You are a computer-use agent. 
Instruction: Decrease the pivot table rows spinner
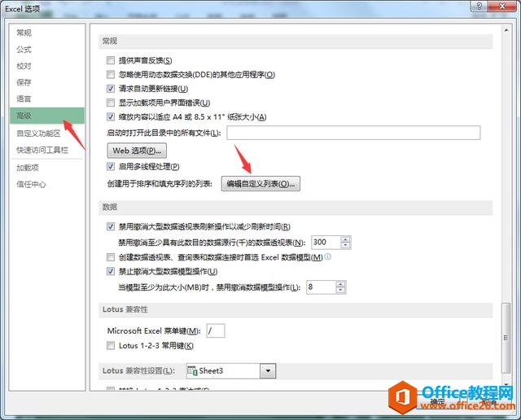tap(345, 246)
